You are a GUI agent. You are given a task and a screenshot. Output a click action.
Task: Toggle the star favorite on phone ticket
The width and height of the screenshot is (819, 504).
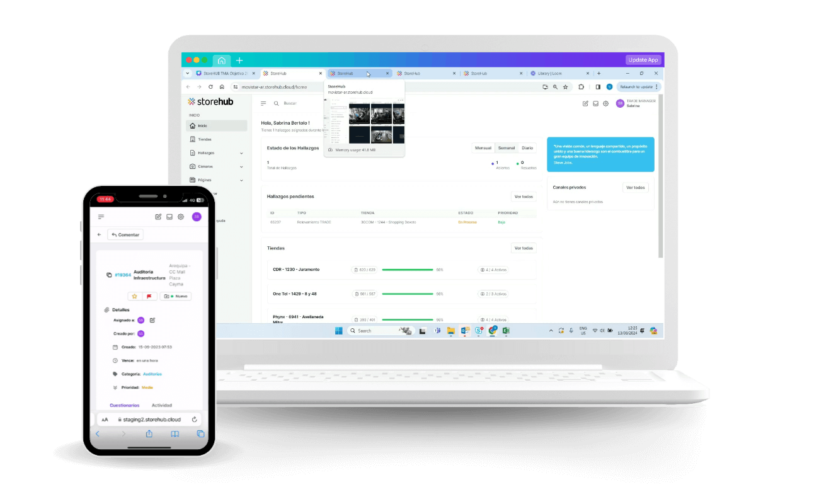(134, 296)
